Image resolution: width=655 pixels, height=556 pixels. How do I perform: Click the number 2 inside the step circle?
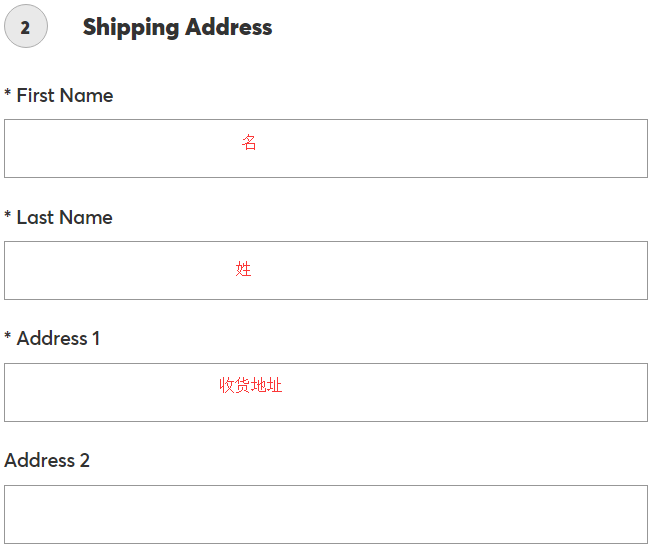[x=25, y=28]
